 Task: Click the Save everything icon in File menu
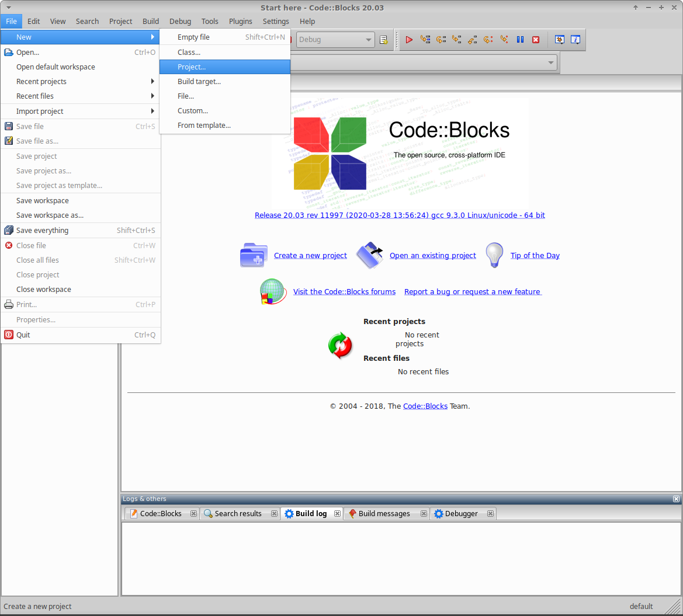[x=8, y=230]
